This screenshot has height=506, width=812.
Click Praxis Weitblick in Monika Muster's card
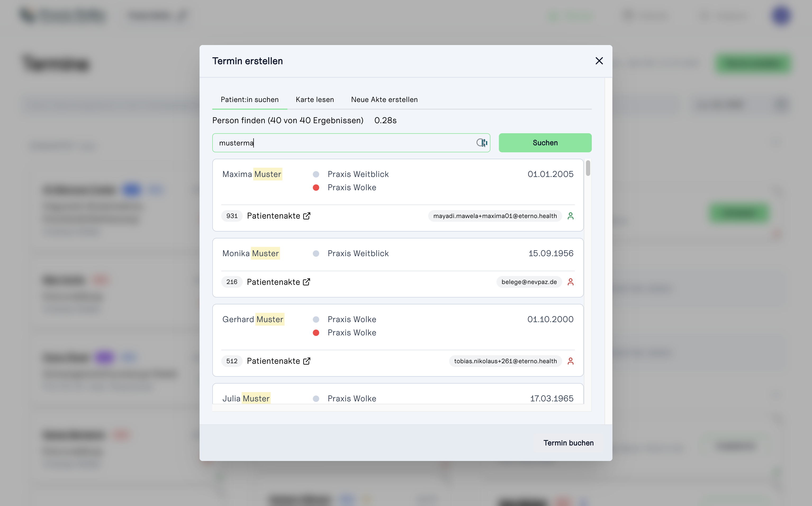point(358,253)
